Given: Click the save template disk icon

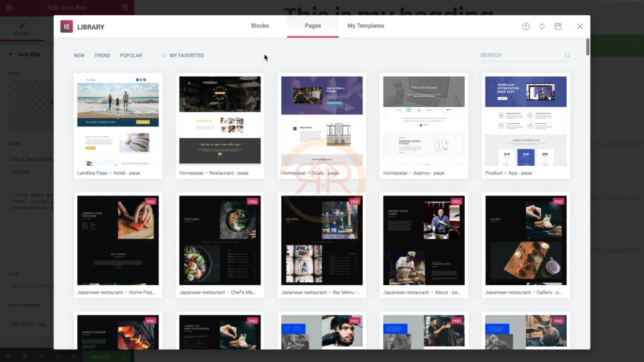Looking at the screenshot, I should click(558, 26).
